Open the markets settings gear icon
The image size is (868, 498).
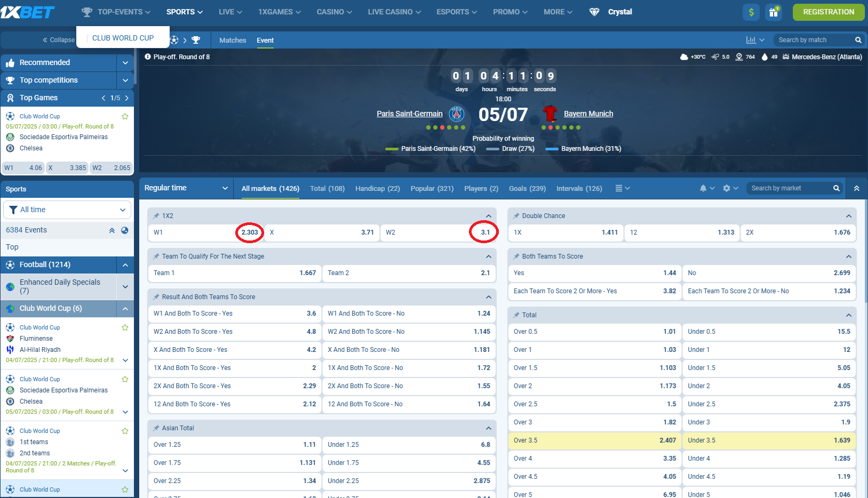pos(726,188)
